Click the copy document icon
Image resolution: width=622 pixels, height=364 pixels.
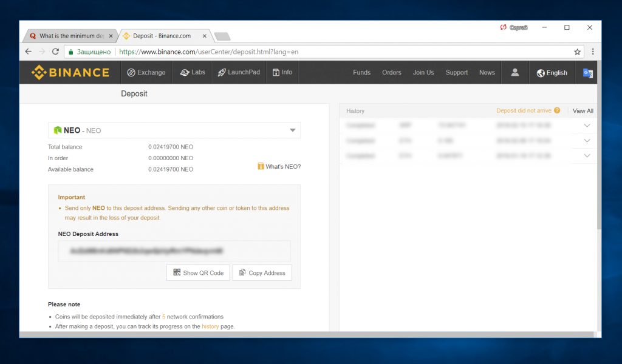[x=242, y=272]
